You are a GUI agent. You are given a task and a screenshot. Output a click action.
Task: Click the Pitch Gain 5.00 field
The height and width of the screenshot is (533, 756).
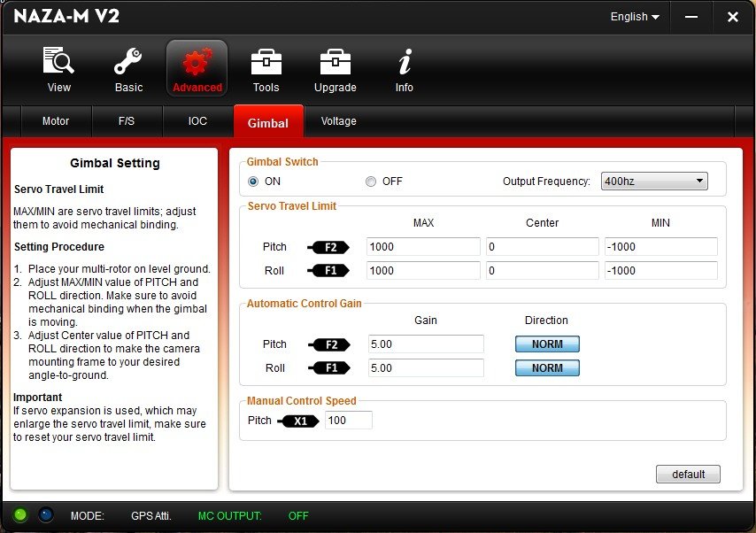point(426,344)
